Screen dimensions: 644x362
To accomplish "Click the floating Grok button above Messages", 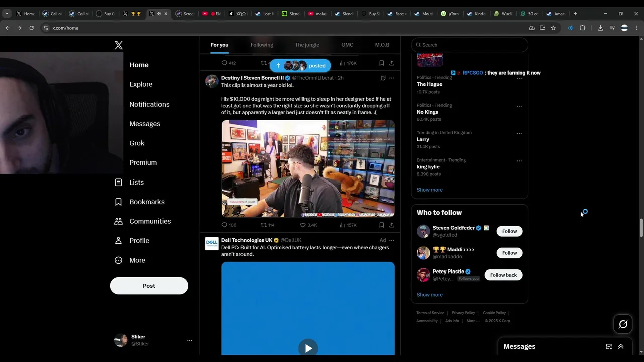I will point(623,324).
